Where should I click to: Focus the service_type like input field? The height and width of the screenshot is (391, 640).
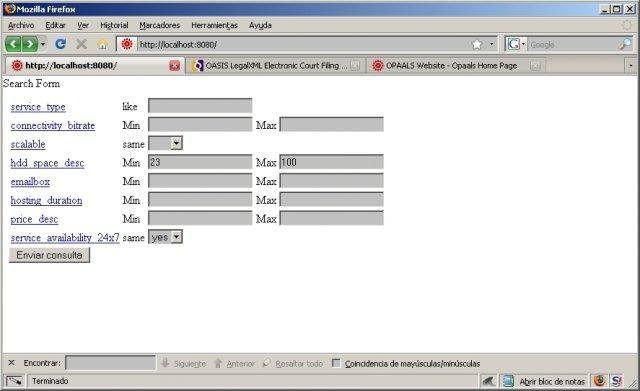coord(200,106)
